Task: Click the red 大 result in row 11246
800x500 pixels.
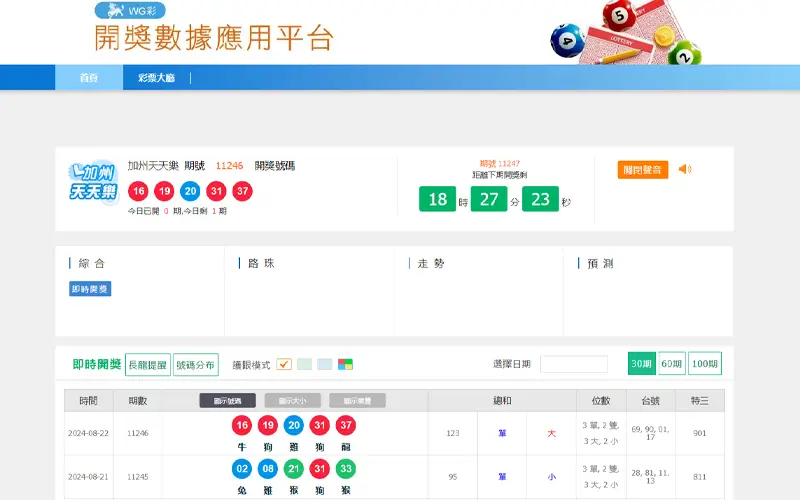Action: 552,433
